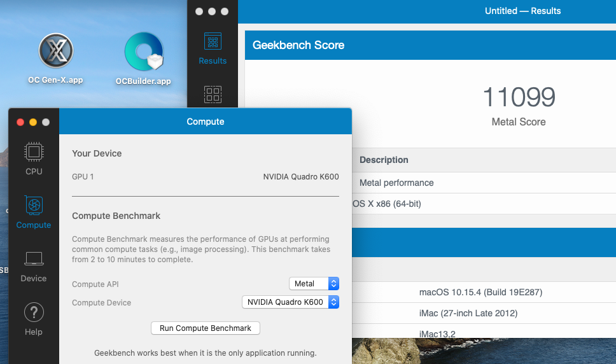Open the Device section in sidebar
The height and width of the screenshot is (364, 616).
pos(34,267)
